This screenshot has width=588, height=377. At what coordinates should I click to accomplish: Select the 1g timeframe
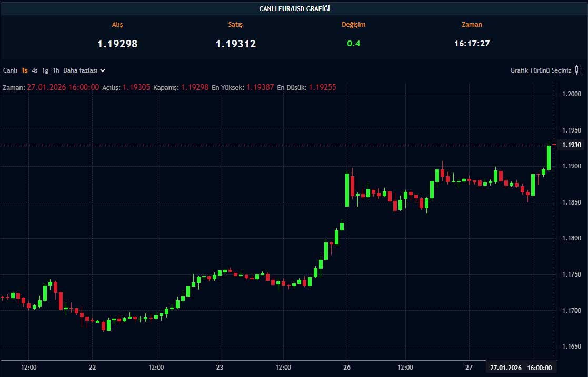(x=45, y=70)
